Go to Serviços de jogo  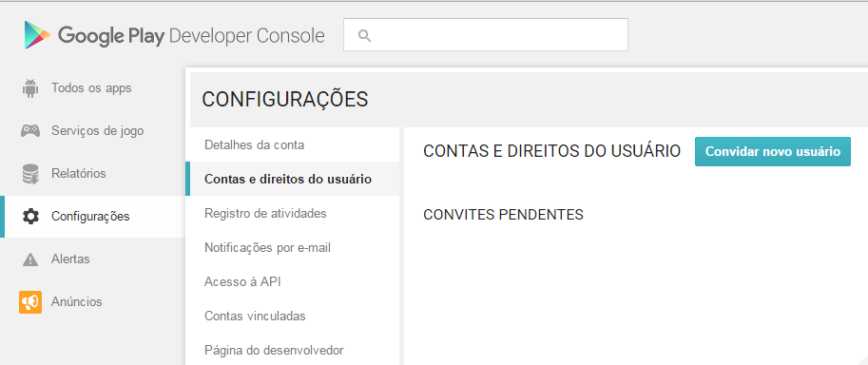click(x=97, y=131)
